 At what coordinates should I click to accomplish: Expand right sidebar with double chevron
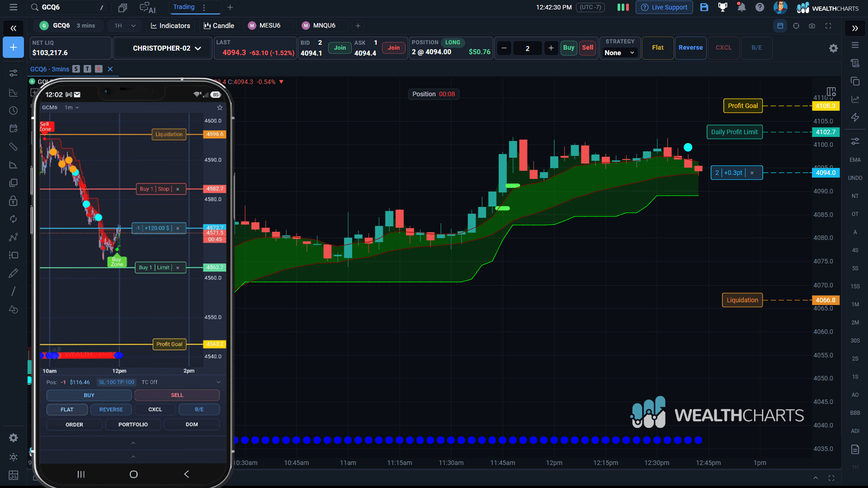click(x=855, y=28)
